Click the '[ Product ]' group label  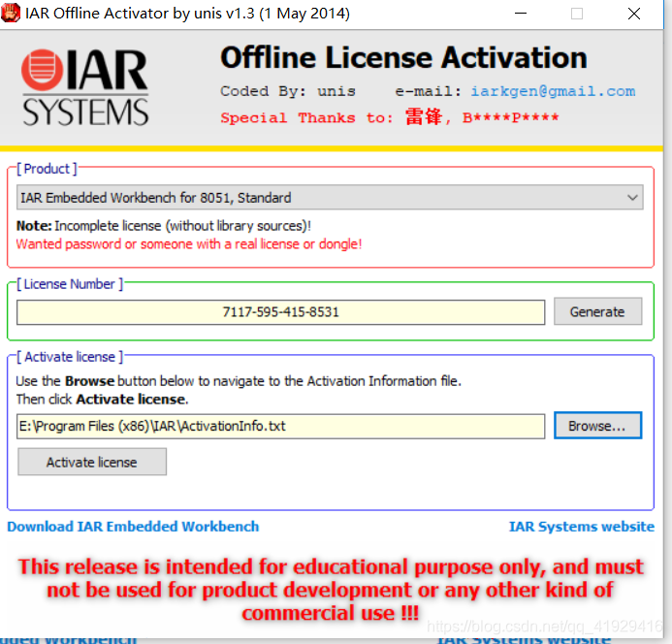[47, 169]
